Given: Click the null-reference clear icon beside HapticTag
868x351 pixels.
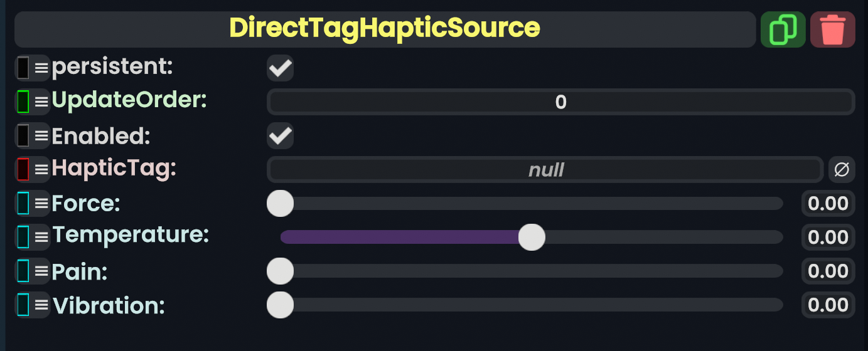Looking at the screenshot, I should coord(842,169).
